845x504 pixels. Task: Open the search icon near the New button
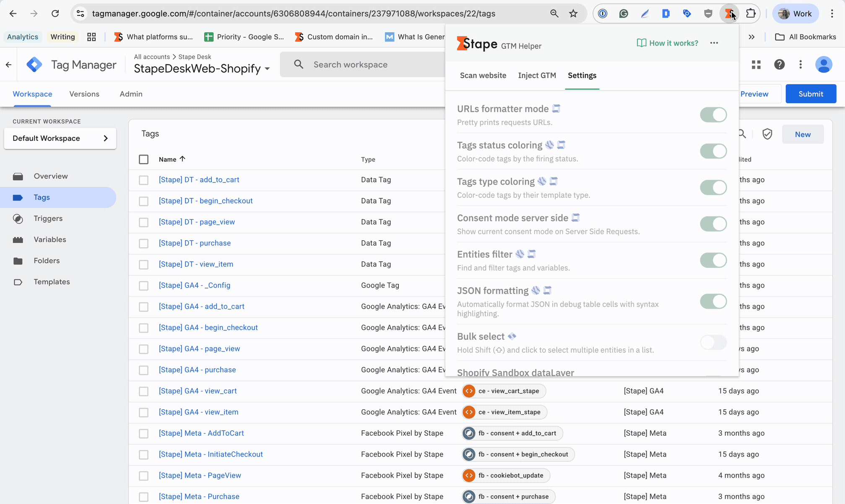click(x=742, y=133)
